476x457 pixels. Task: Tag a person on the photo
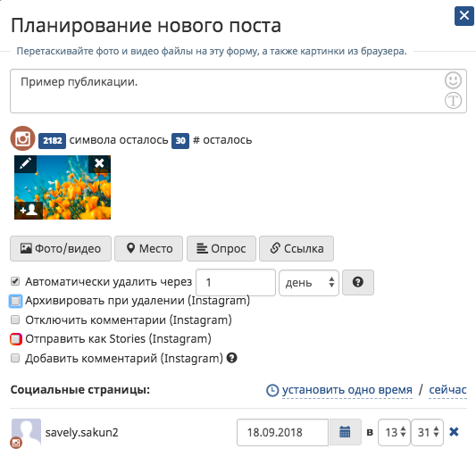(29, 210)
